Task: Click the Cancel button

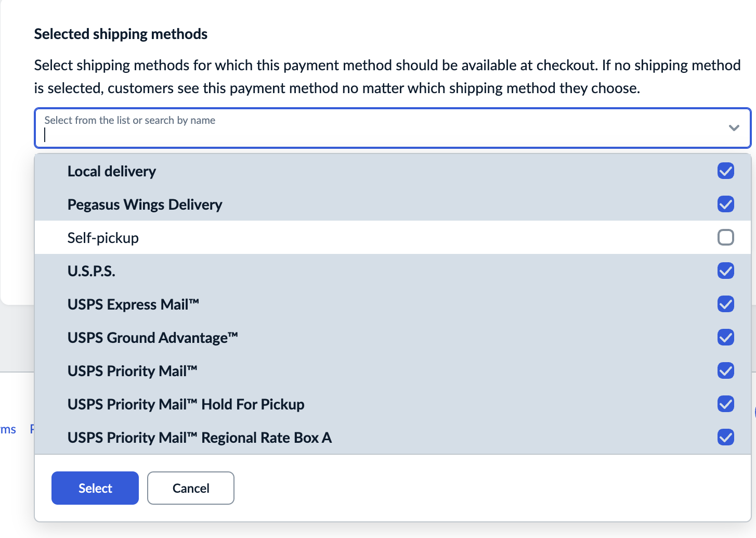Action: tap(190, 488)
